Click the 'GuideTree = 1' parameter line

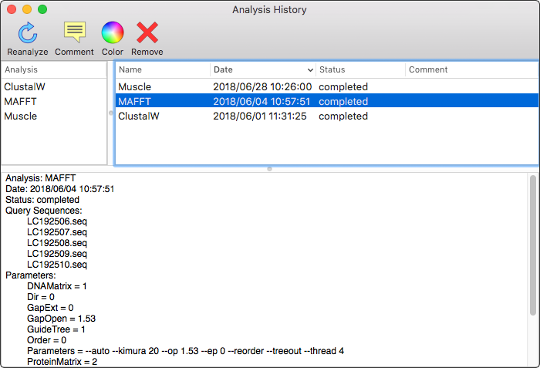coord(56,329)
